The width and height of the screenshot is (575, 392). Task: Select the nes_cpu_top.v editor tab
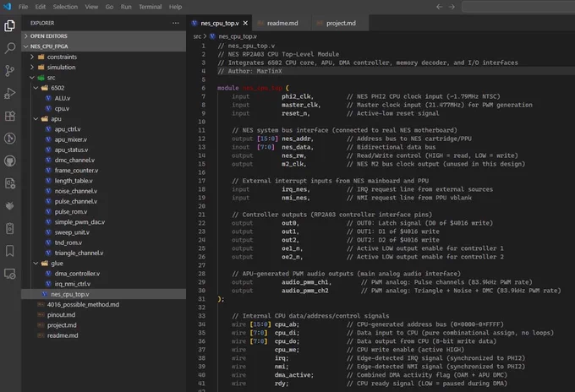coord(219,23)
